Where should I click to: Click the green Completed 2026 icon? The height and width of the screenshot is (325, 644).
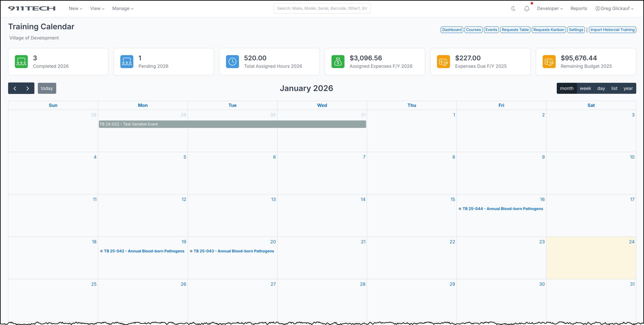coord(21,62)
